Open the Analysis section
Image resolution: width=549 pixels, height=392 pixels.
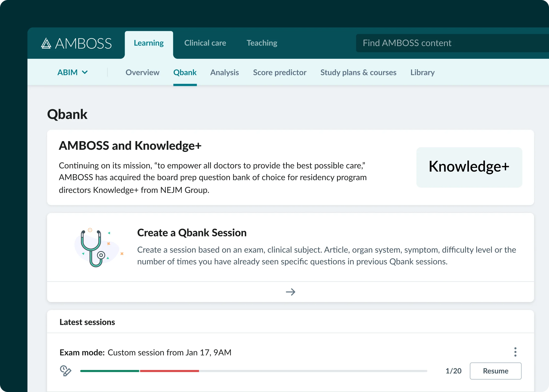[225, 72]
